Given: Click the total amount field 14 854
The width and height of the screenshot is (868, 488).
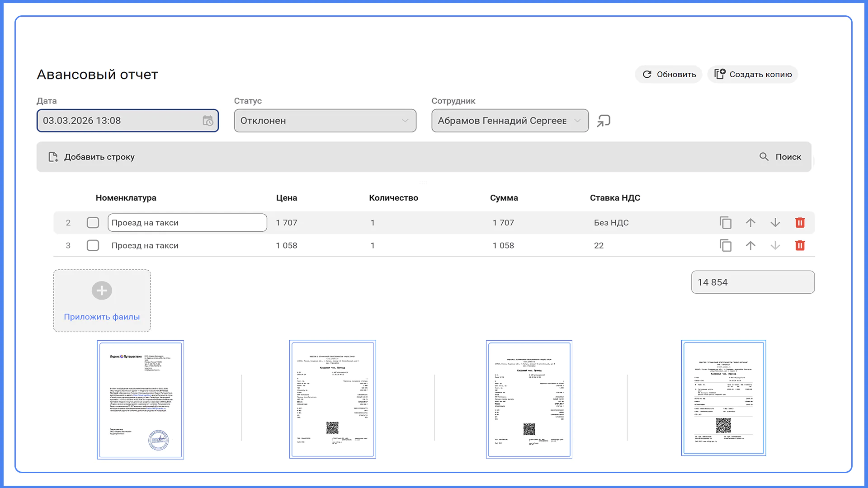Looking at the screenshot, I should (753, 282).
